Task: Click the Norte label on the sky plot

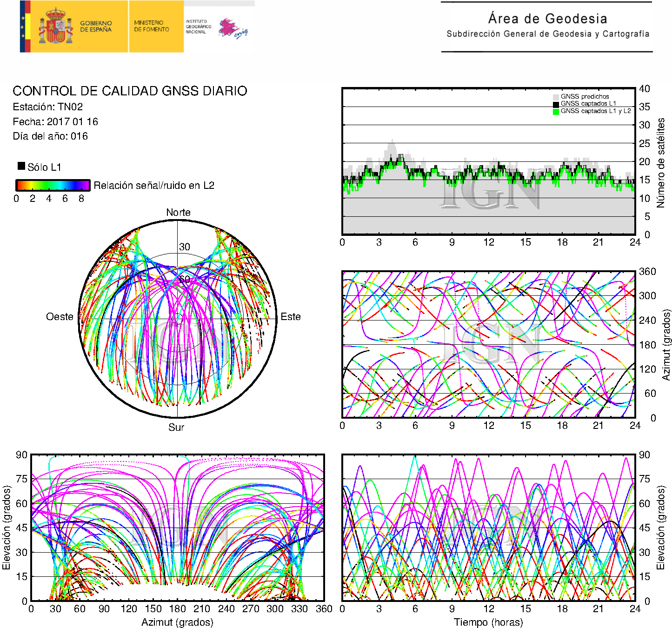Action: 178,213
